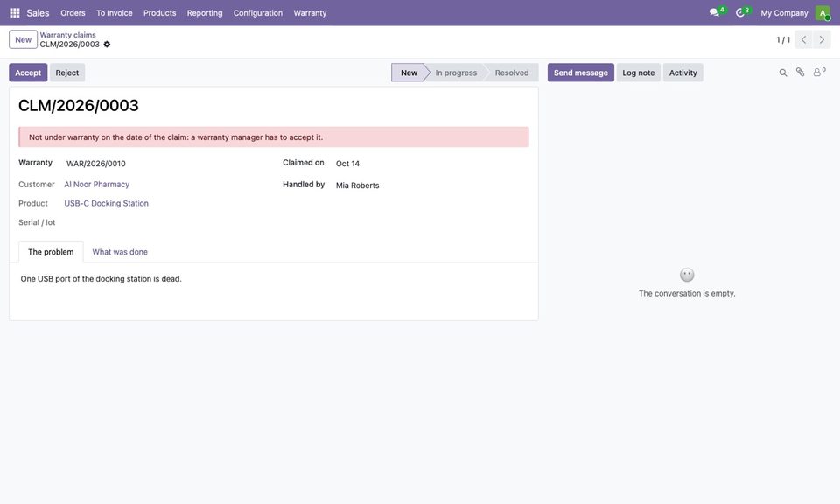
Task: Click the Log note button
Action: tap(638, 73)
